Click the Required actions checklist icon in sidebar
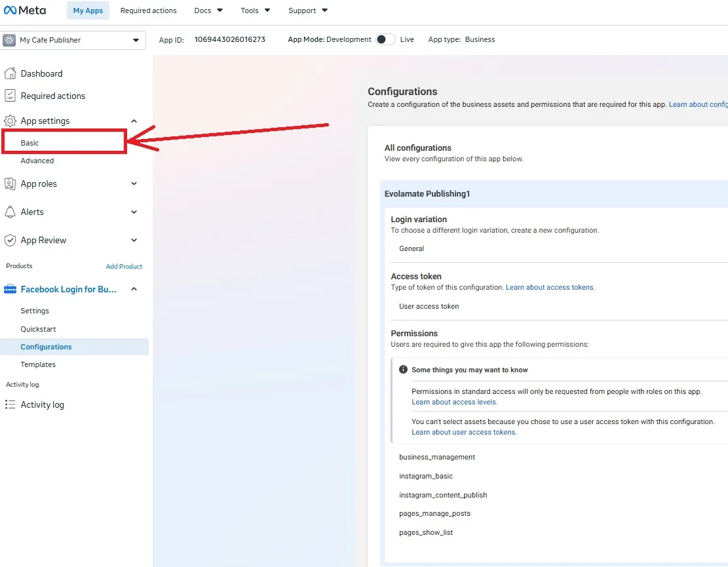This screenshot has width=728, height=567. coord(10,96)
